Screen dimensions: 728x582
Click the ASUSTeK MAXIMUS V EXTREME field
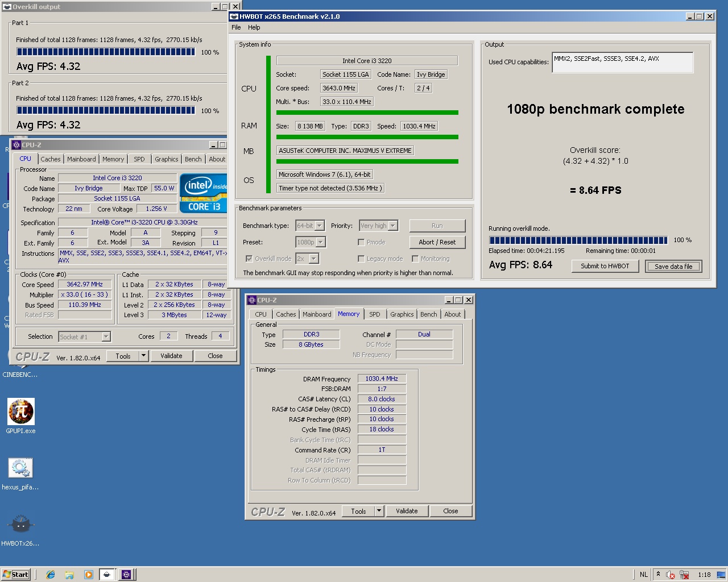[345, 151]
